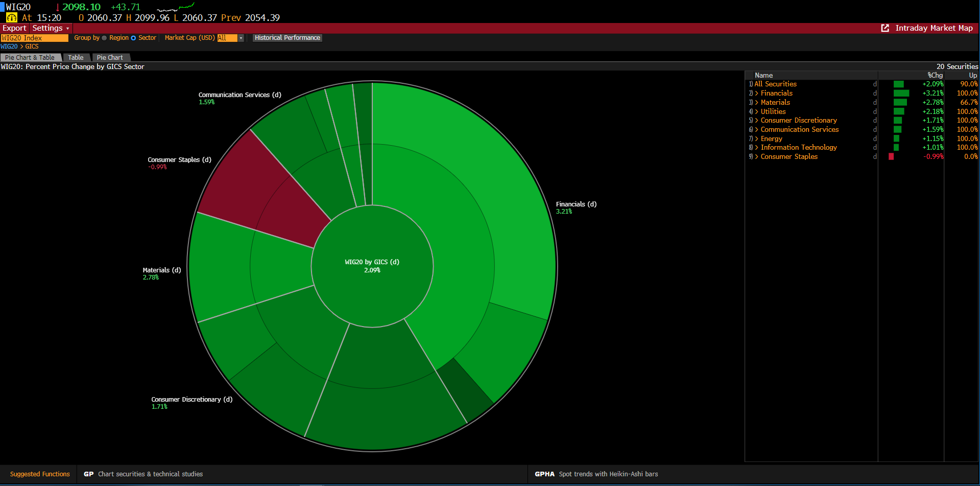The width and height of the screenshot is (980, 486).
Task: Switch to the Table tab
Action: [76, 58]
